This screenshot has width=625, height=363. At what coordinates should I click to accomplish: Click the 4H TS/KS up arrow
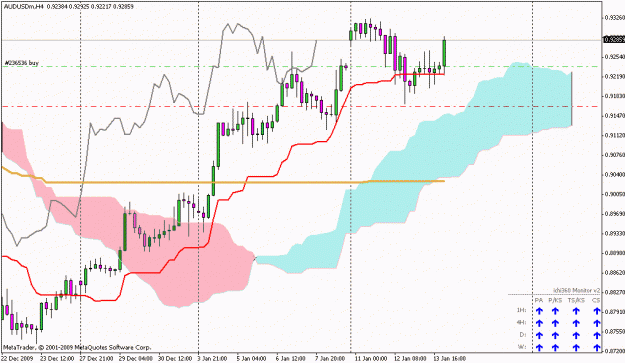pyautogui.click(x=576, y=323)
